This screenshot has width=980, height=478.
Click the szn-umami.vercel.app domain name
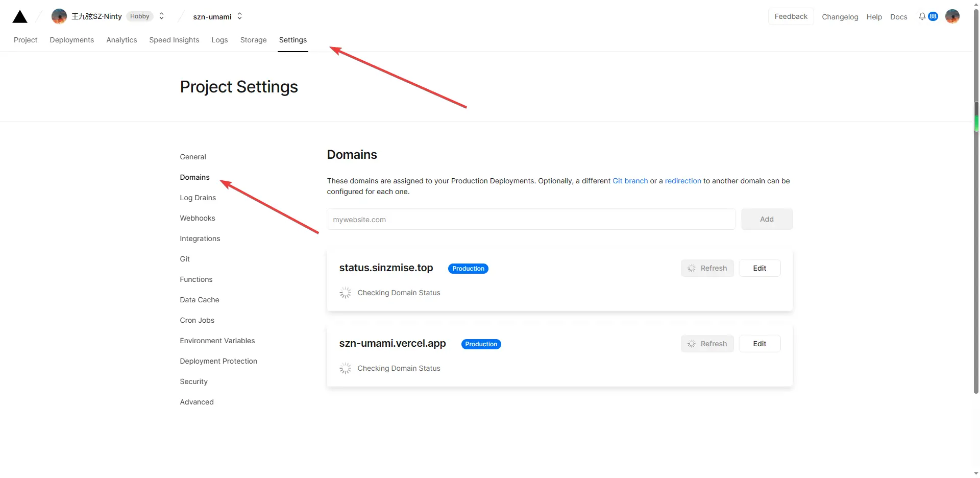pyautogui.click(x=393, y=343)
